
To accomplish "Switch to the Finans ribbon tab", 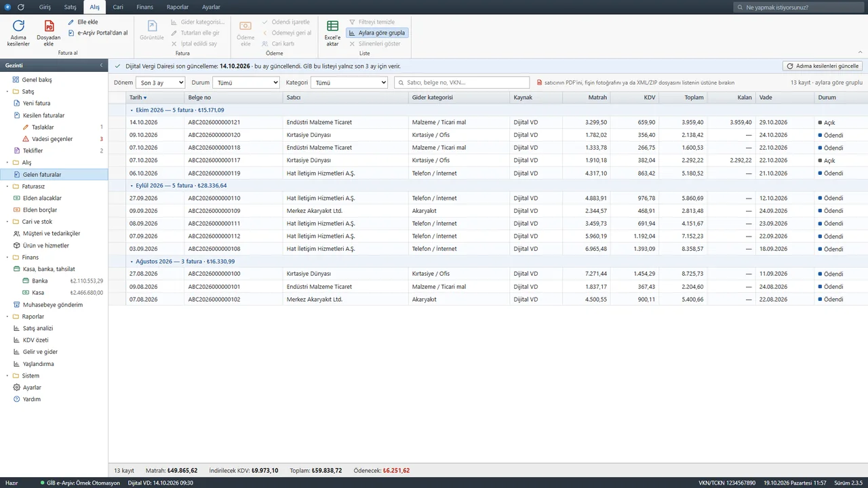I will pyautogui.click(x=144, y=7).
